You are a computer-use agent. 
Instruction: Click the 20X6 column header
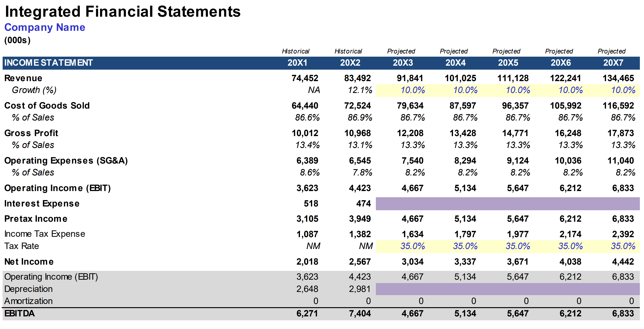pyautogui.click(x=561, y=63)
